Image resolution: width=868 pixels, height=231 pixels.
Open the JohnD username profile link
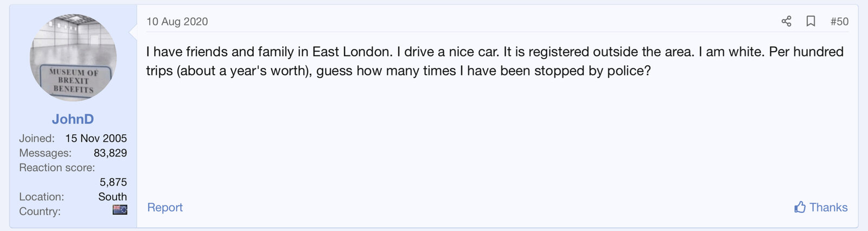[73, 119]
